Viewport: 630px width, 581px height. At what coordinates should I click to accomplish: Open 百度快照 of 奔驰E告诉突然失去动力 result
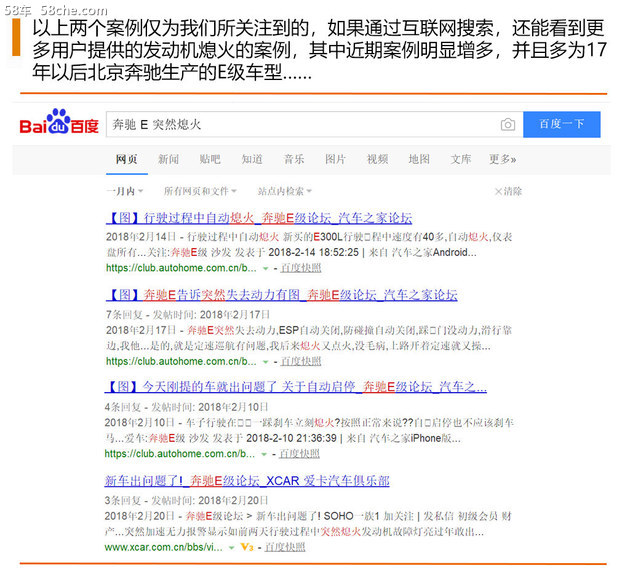(x=301, y=362)
